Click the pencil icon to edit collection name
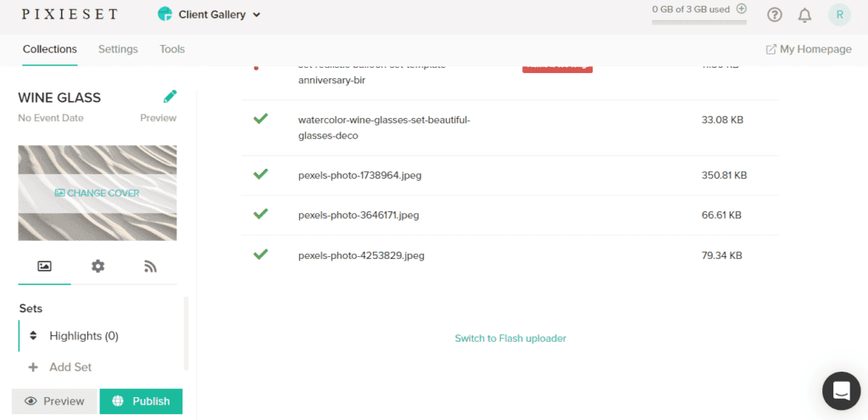 170,97
